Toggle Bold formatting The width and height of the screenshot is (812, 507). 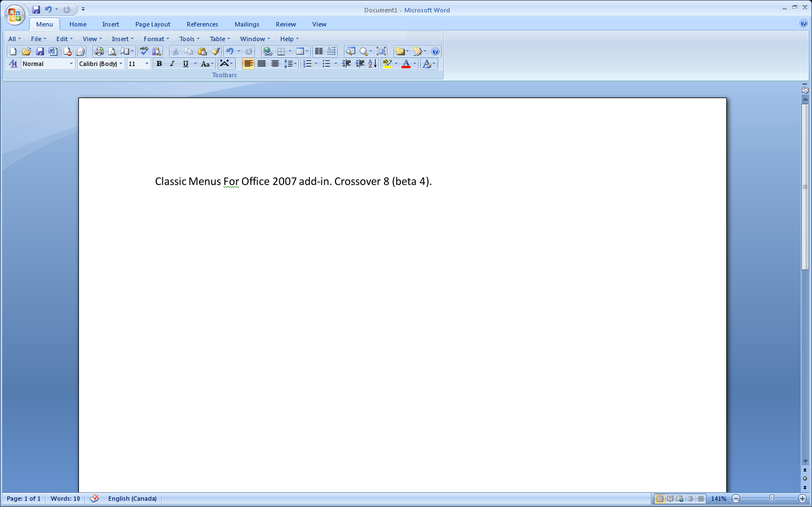[159, 64]
